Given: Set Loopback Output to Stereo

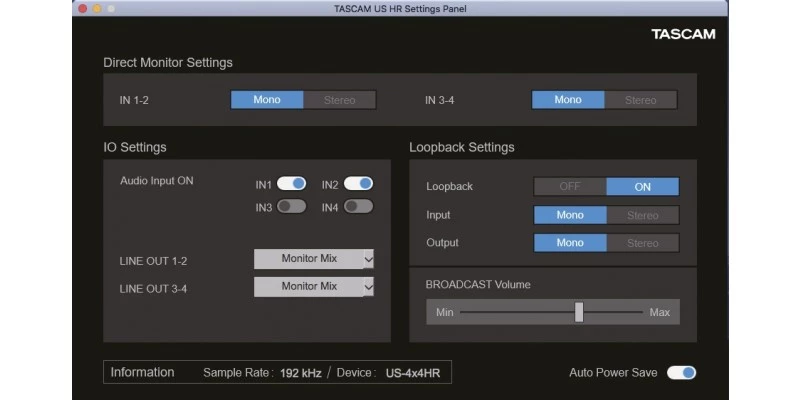Looking at the screenshot, I should tap(643, 243).
